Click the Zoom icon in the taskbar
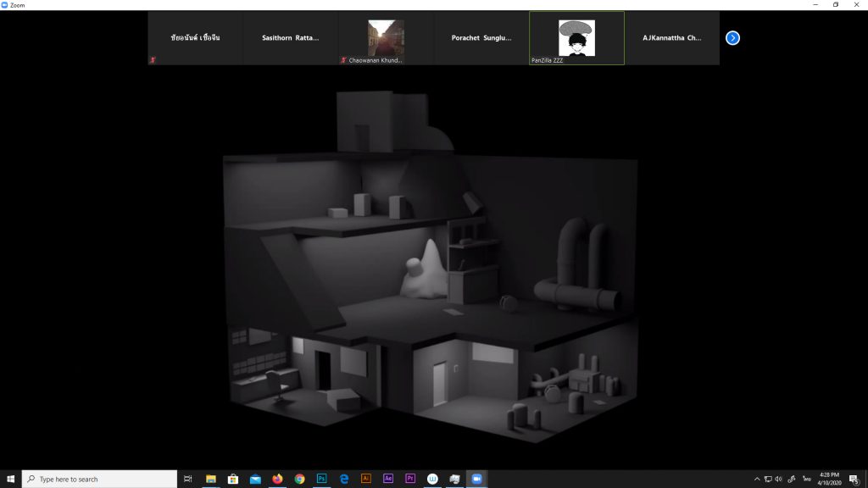The image size is (868, 488). [476, 479]
